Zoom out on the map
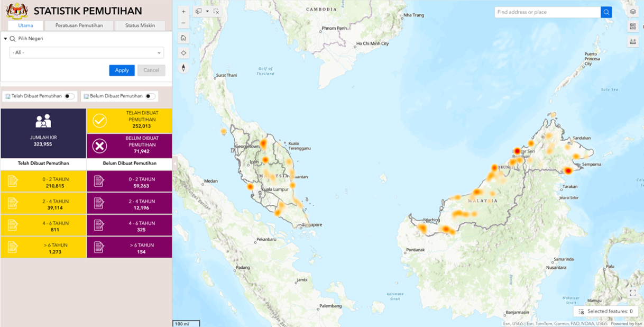The width and height of the screenshot is (644, 327). 183,23
